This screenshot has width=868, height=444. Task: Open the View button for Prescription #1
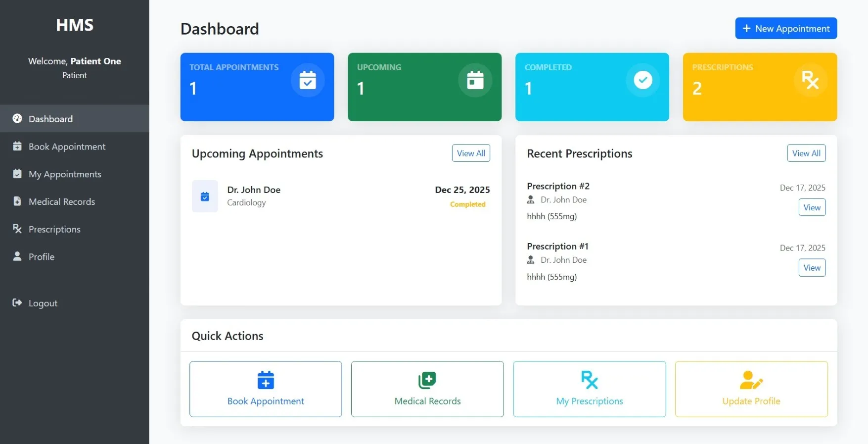pos(812,268)
